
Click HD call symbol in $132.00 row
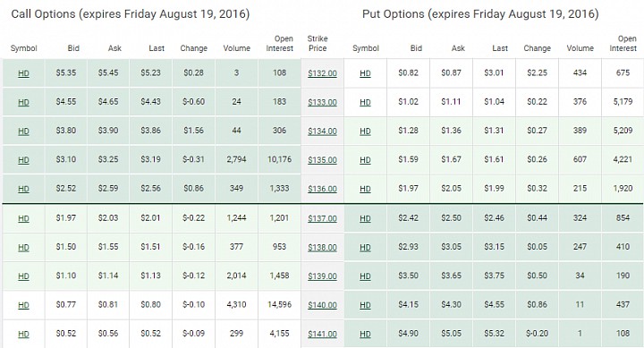point(23,73)
